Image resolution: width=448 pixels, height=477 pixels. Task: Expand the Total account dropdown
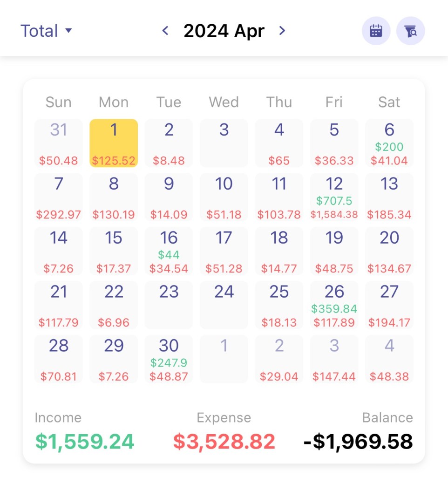pos(47,31)
